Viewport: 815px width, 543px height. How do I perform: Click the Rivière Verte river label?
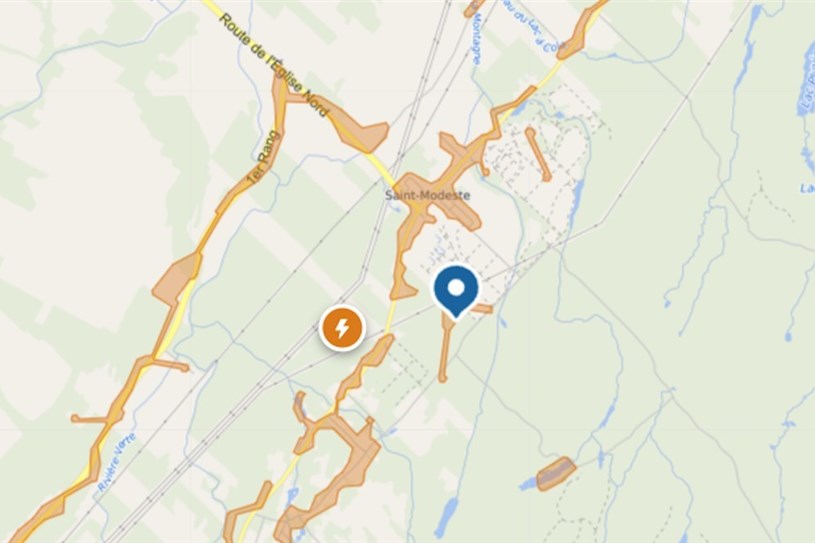[116, 462]
